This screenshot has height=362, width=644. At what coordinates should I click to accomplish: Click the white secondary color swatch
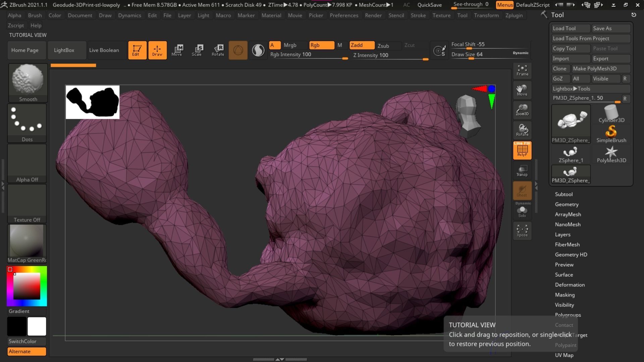[x=37, y=326]
